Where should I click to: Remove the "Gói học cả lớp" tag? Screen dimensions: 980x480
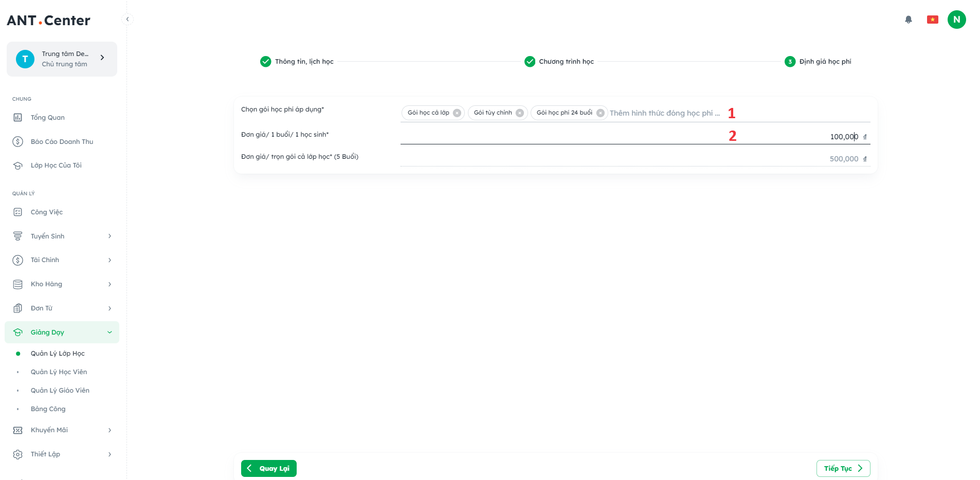click(457, 113)
